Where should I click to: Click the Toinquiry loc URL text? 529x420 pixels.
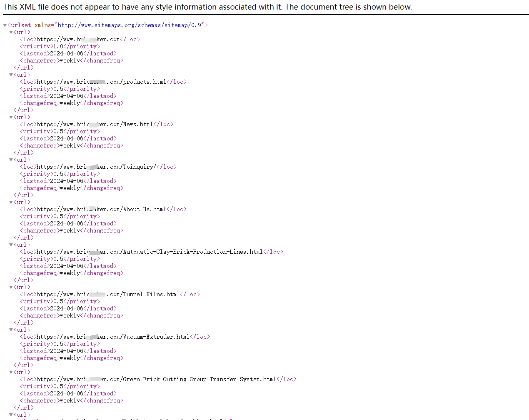coord(96,167)
